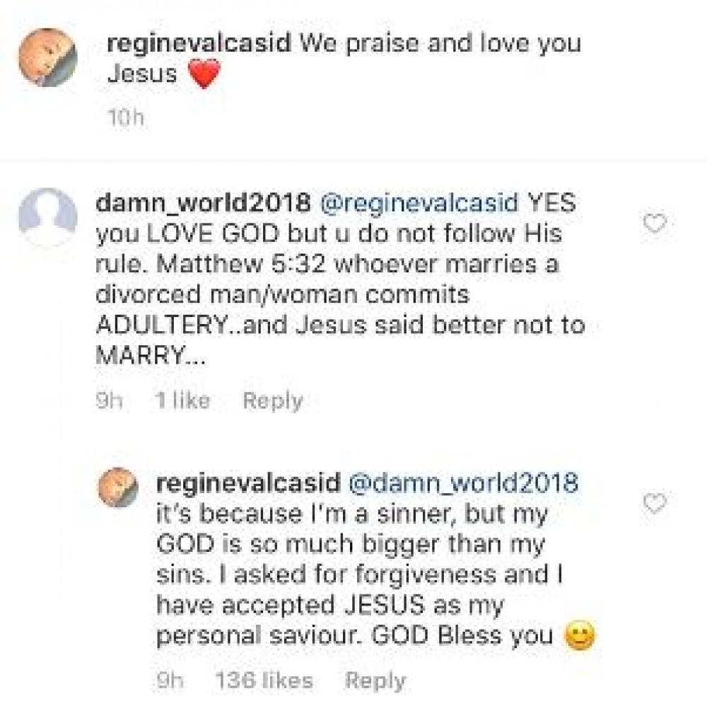Open the reginevalcasid username on the top comment
The height and width of the screenshot is (728, 707).
199,42
